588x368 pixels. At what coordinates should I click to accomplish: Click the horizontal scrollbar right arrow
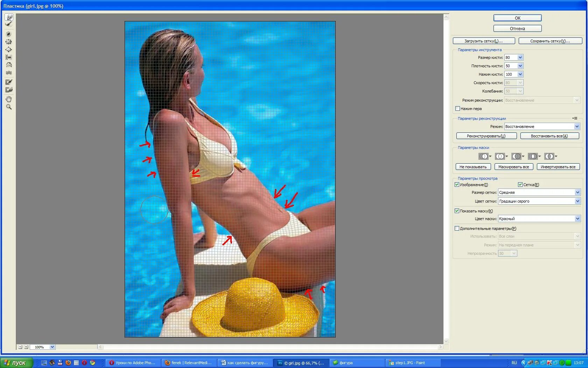pyautogui.click(x=440, y=347)
